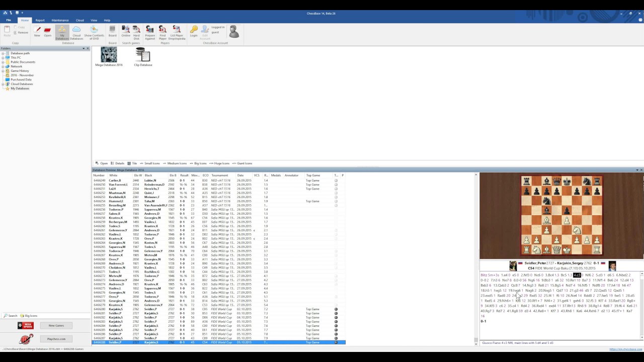The image size is (644, 362).
Task: Select My Databases ribbon button
Action: [x=62, y=32]
